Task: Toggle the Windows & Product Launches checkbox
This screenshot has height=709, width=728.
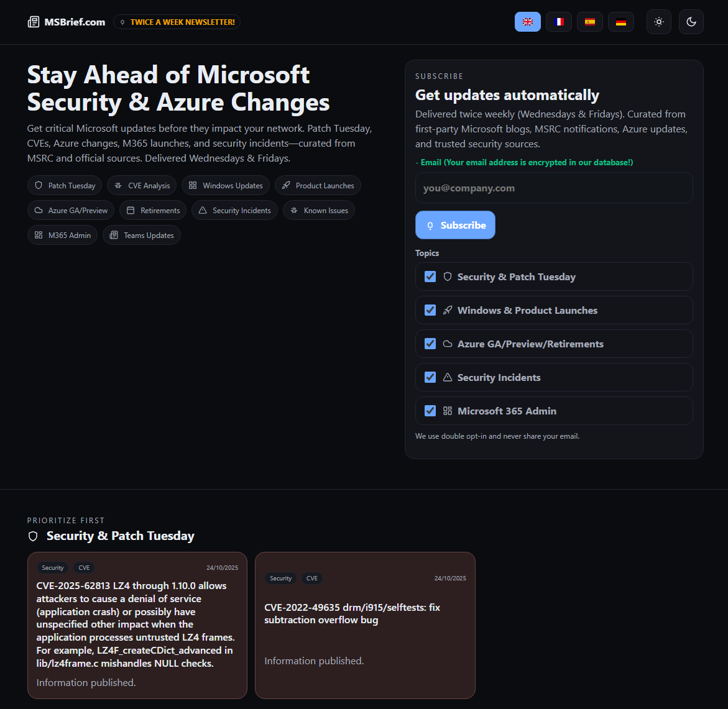Action: pos(430,310)
